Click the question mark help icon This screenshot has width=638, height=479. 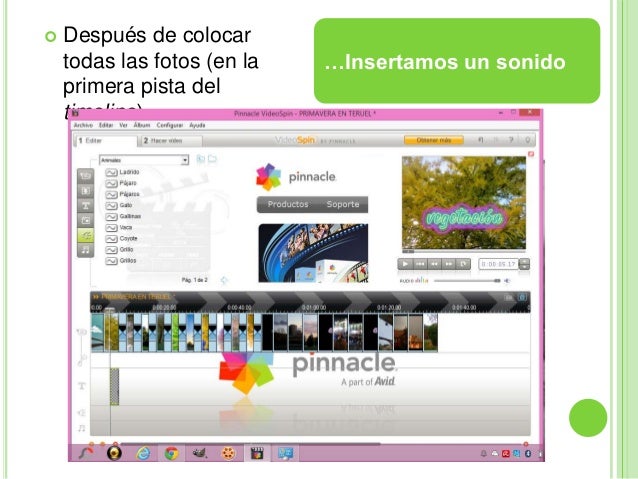pyautogui.click(x=511, y=140)
